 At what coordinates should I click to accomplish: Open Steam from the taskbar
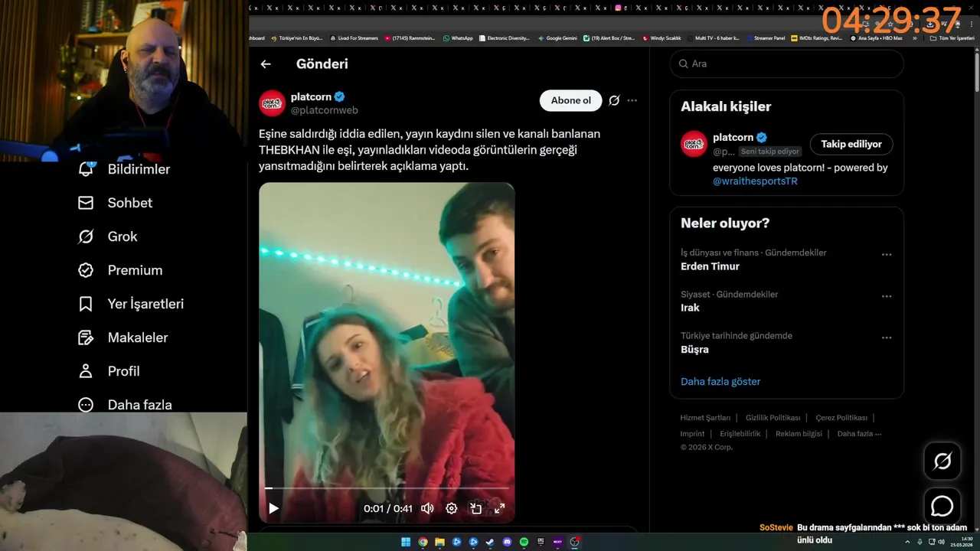pos(490,542)
